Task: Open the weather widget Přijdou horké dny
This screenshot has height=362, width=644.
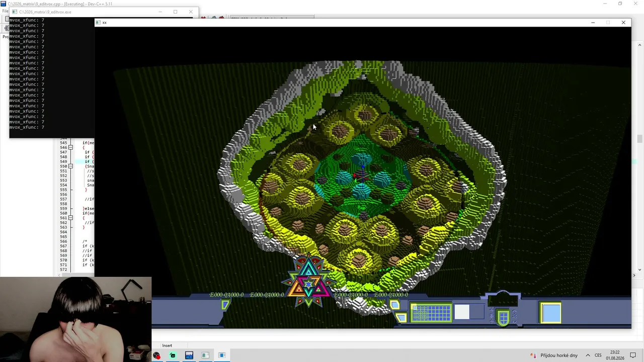Action: (x=553, y=355)
